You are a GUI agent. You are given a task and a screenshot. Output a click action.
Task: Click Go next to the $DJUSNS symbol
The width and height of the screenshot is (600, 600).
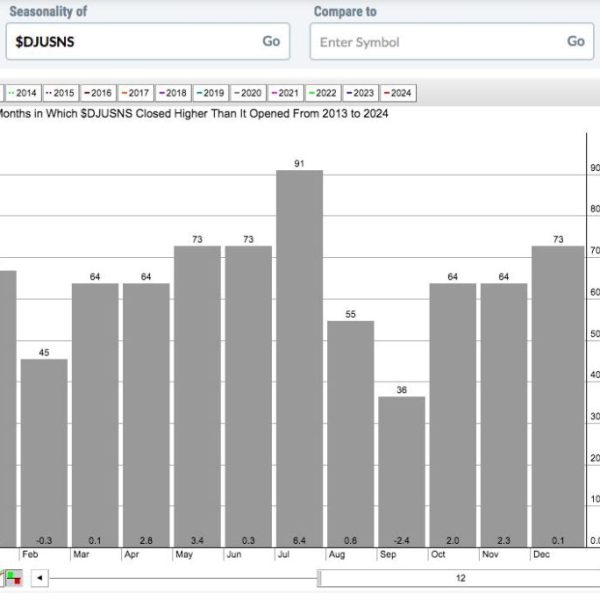point(271,41)
